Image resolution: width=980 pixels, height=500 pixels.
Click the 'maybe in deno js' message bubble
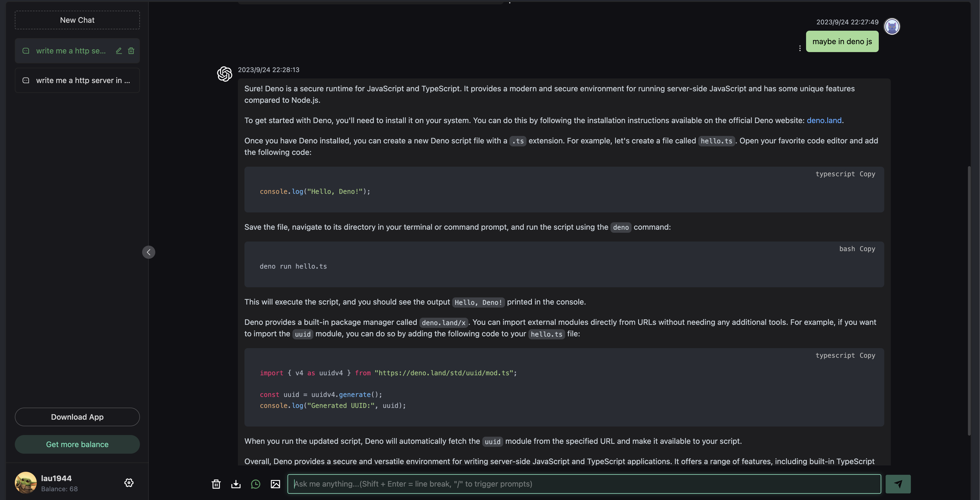click(x=842, y=41)
